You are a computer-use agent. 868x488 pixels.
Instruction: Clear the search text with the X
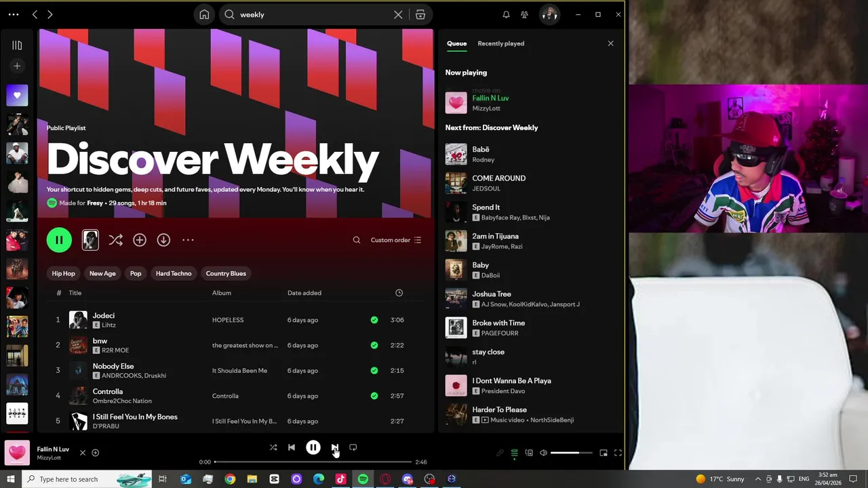point(398,15)
